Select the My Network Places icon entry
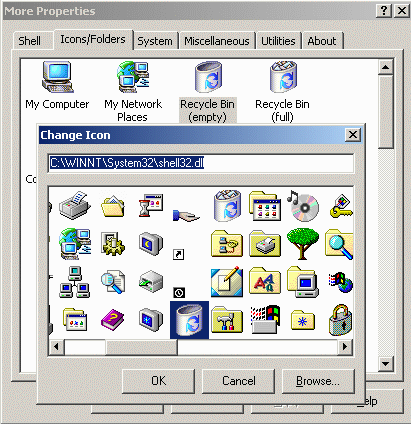Screen dimensions: 411x424 (x=133, y=91)
